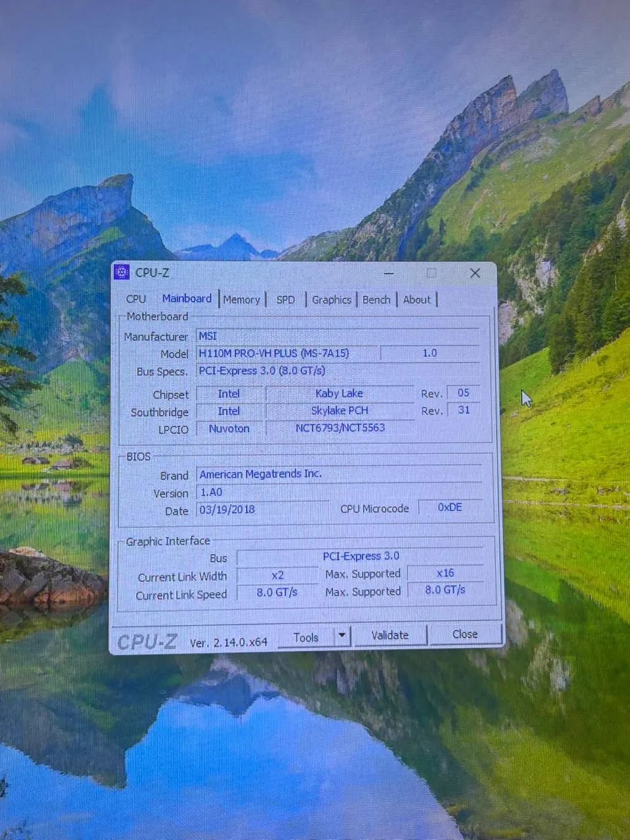Switch to the Graphics tab
This screenshot has height=840, width=630.
pos(331,300)
